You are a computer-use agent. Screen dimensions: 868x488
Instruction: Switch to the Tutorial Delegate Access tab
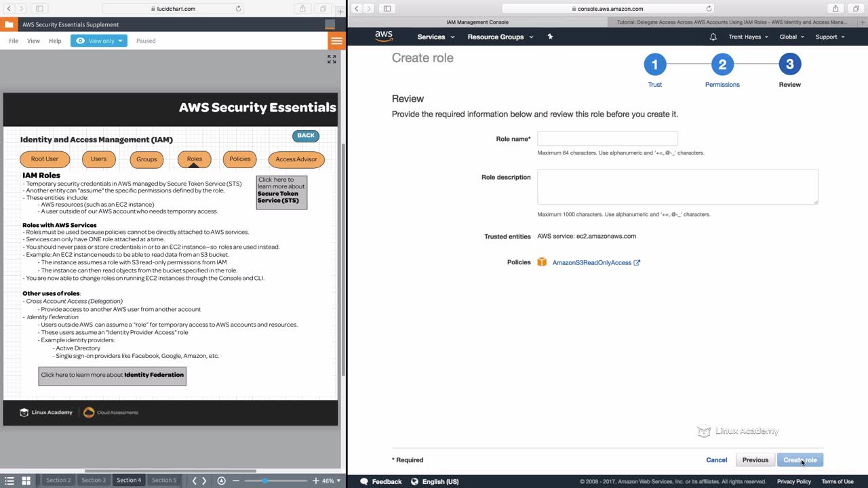(x=731, y=22)
